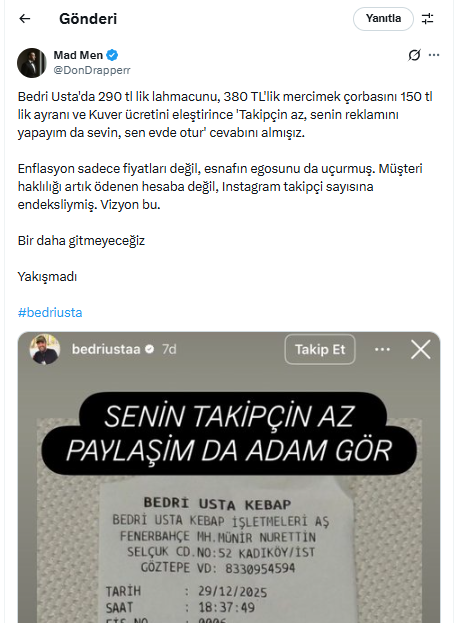Open the embedded receipt image
Image resolution: width=470 pixels, height=623 pixels.
point(229,477)
